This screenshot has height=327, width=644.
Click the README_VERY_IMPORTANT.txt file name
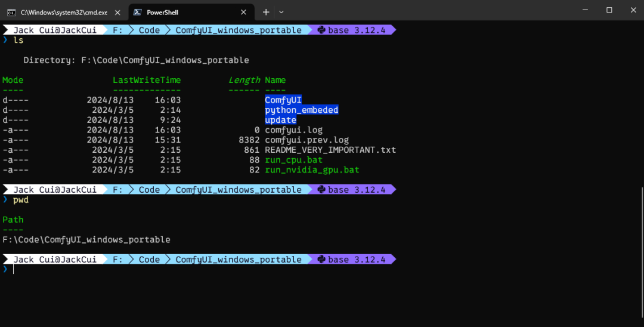click(x=330, y=150)
